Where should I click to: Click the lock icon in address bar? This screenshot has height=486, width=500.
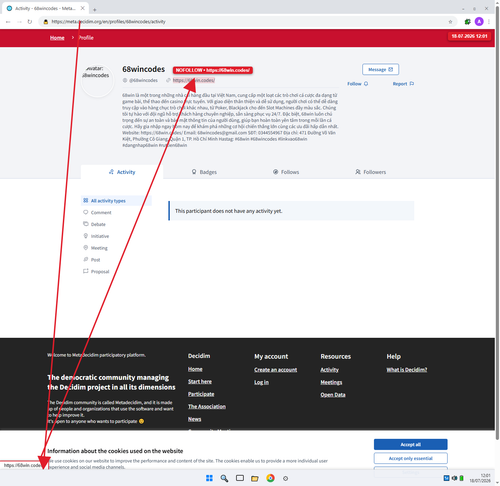[46, 22]
